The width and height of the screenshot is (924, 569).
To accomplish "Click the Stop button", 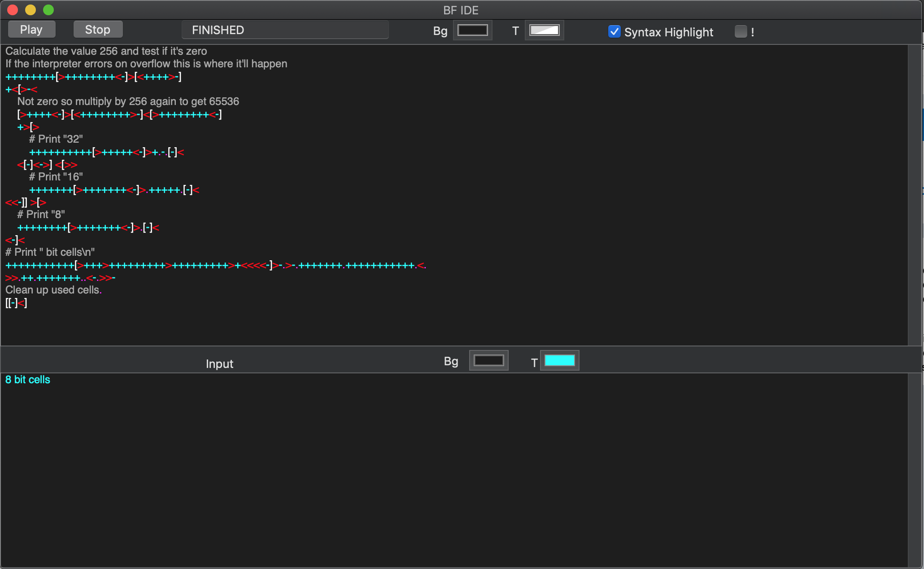I will click(x=98, y=30).
